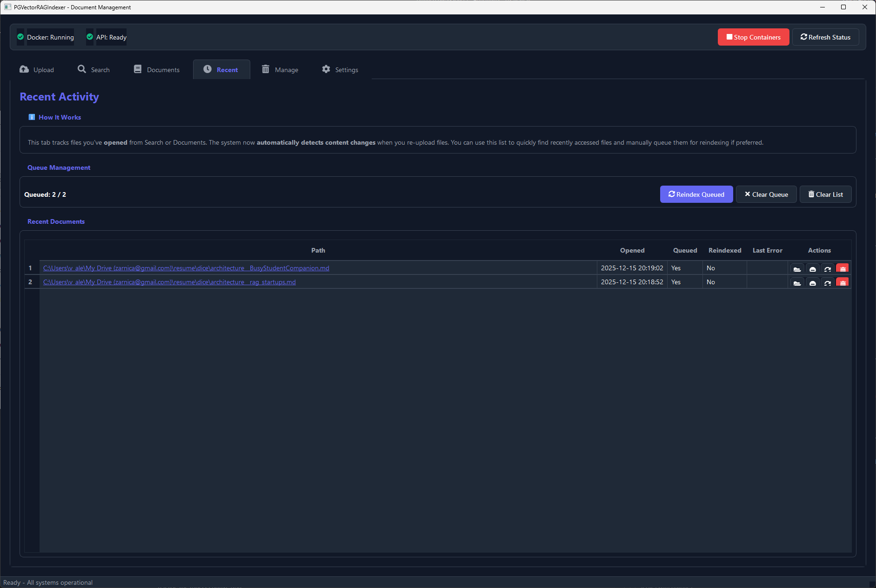The width and height of the screenshot is (876, 588).
Task: Click the document icon on the Documents tab
Action: (x=138, y=69)
